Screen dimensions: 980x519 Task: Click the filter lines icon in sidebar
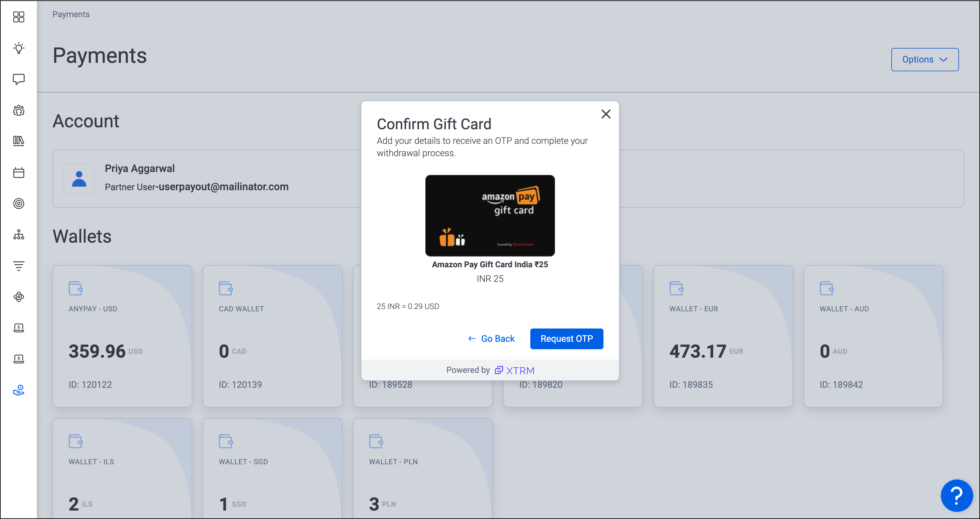point(19,266)
